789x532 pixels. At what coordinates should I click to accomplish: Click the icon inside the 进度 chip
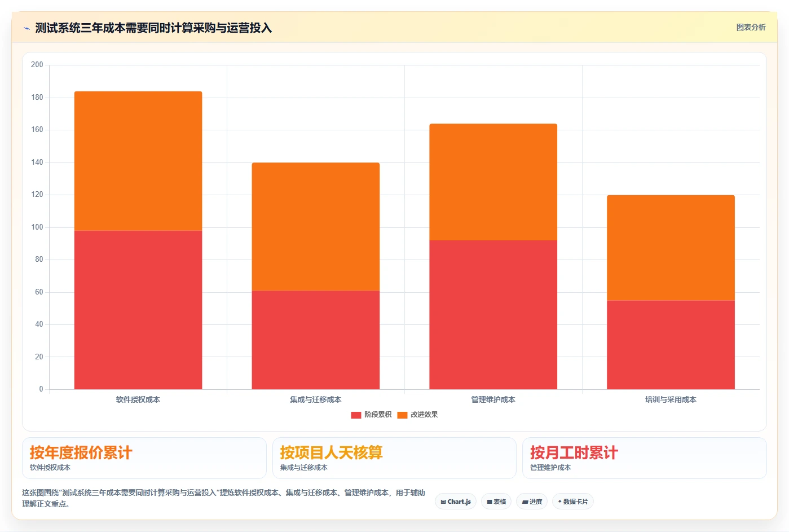525,502
